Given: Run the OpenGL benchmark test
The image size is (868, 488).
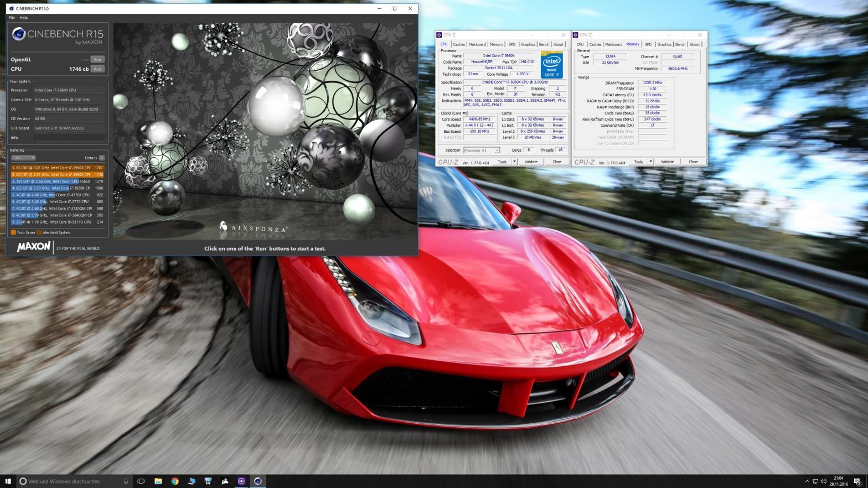Looking at the screenshot, I should pyautogui.click(x=97, y=59).
